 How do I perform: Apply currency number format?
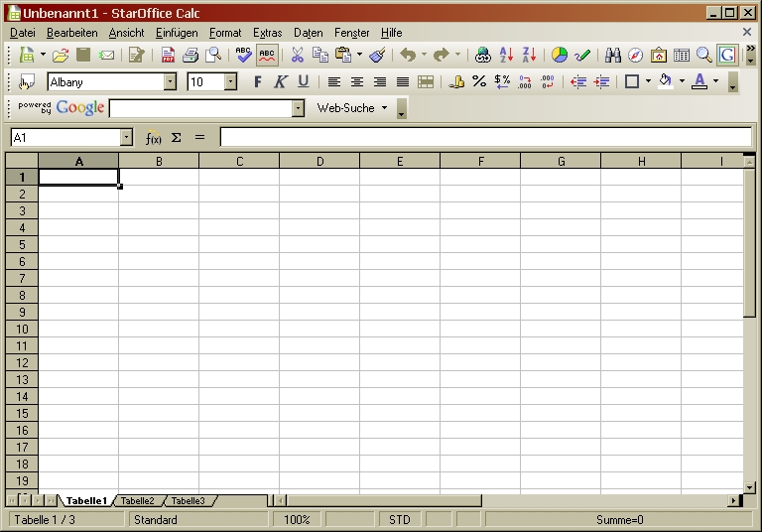point(456,81)
